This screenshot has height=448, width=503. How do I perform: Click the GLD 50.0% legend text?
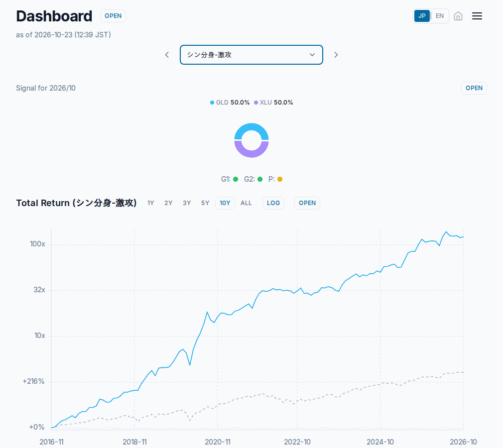pos(233,103)
